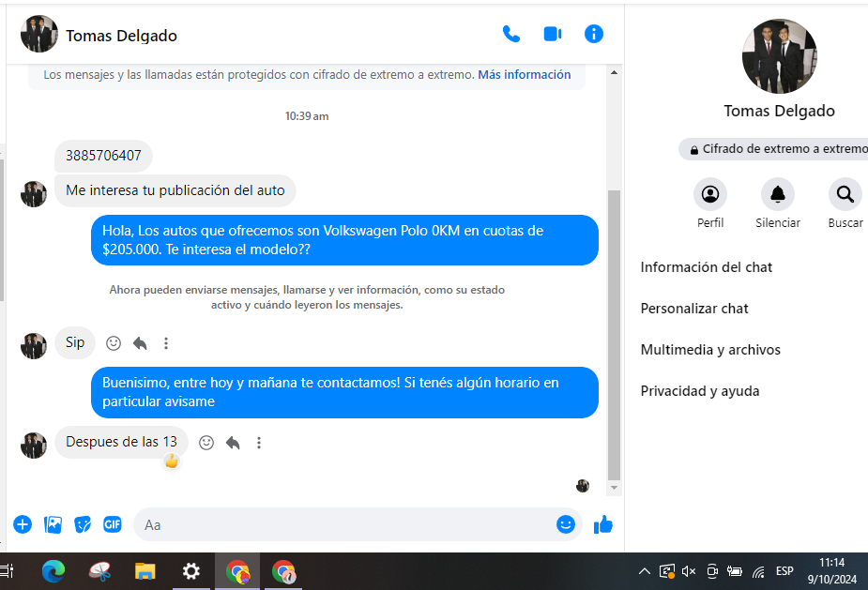868x590 pixels.
Task: Click the Volkswagen Polo 0KM sent message
Action: point(344,240)
